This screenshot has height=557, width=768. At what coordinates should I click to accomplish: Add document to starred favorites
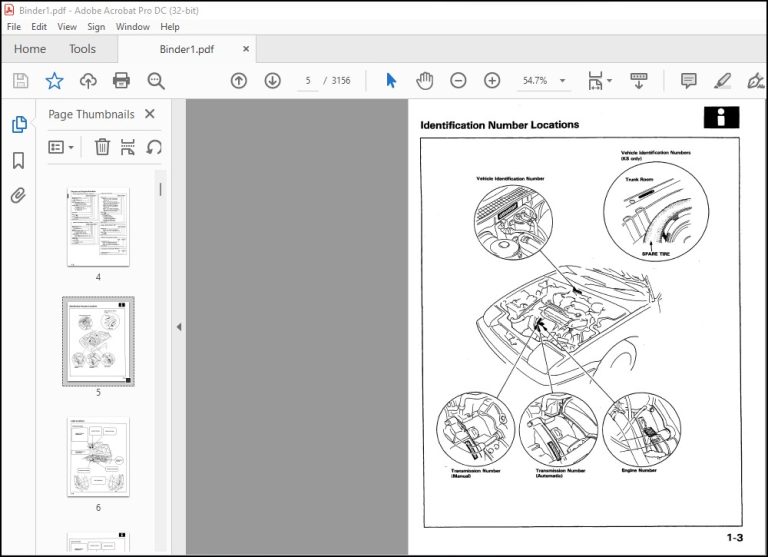click(x=54, y=80)
